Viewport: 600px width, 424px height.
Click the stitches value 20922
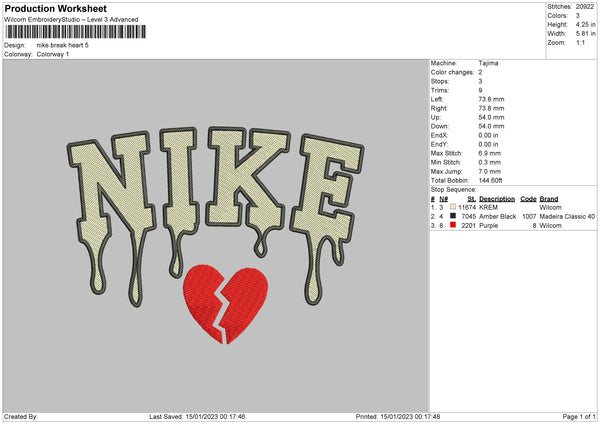pyautogui.click(x=585, y=7)
